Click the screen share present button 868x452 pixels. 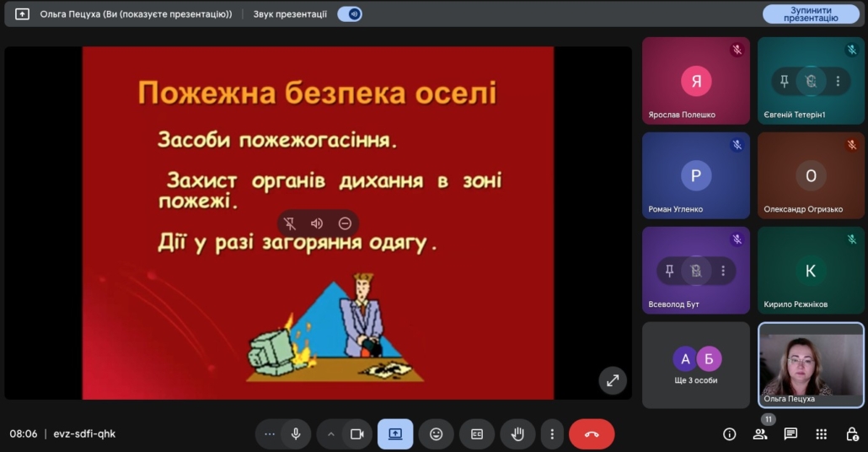(x=395, y=434)
